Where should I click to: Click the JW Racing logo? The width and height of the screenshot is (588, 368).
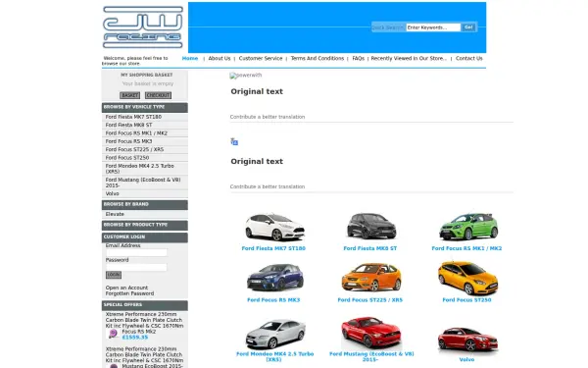tap(143, 27)
